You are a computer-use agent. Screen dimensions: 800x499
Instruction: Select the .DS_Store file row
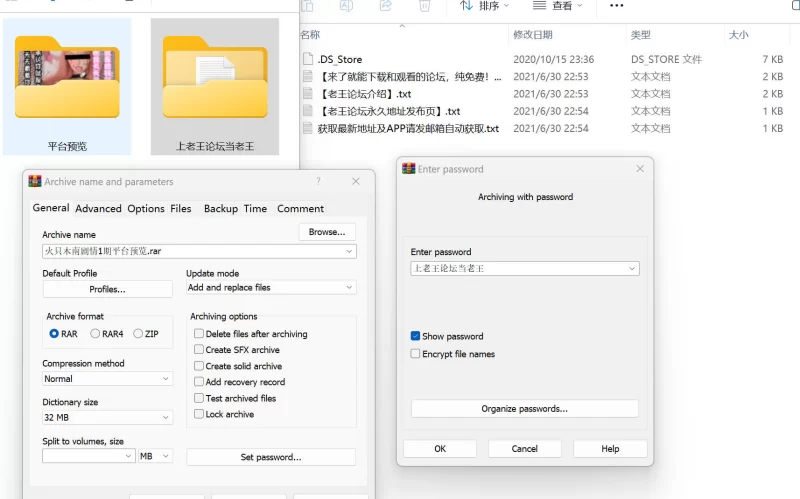coord(543,59)
